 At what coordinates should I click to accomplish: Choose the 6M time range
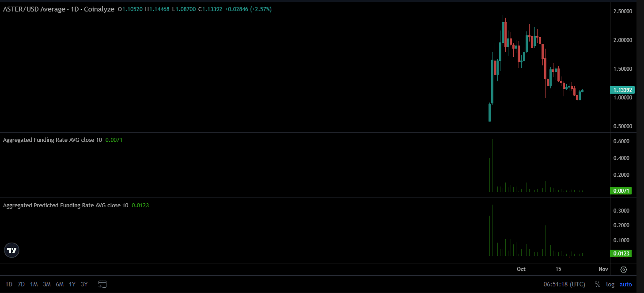60,284
